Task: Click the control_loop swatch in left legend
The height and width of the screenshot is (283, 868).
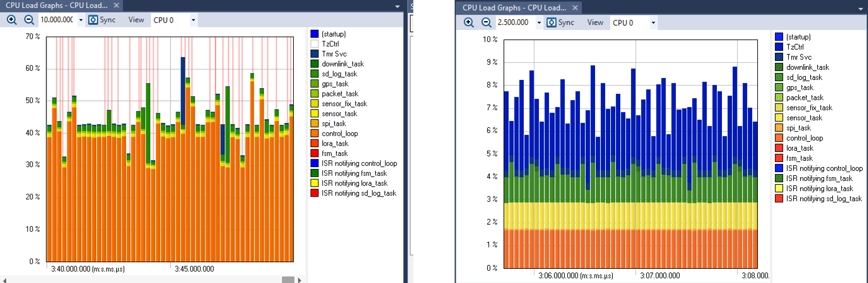Action: [314, 133]
